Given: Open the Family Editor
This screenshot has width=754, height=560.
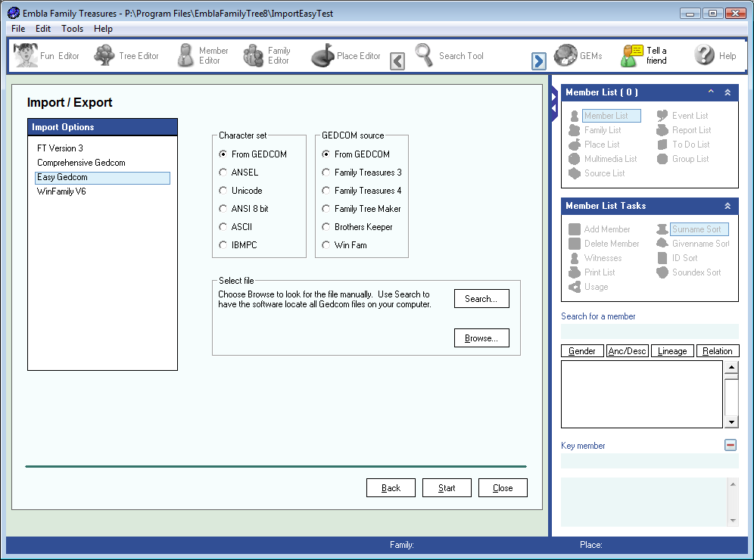Looking at the screenshot, I should pyautogui.click(x=267, y=56).
